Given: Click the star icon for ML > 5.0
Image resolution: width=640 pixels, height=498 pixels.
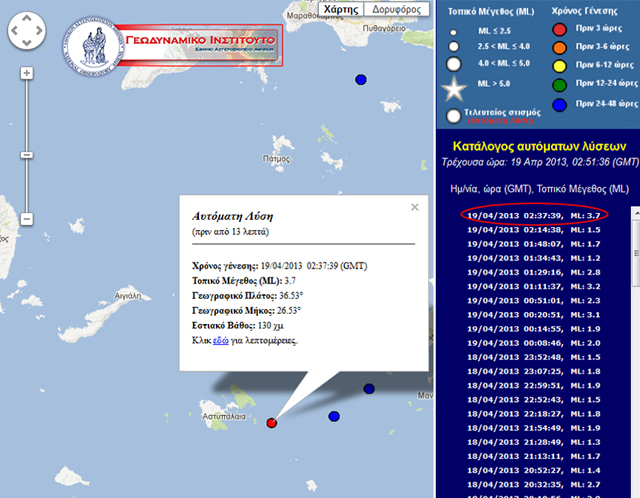Looking at the screenshot, I should coord(454,89).
